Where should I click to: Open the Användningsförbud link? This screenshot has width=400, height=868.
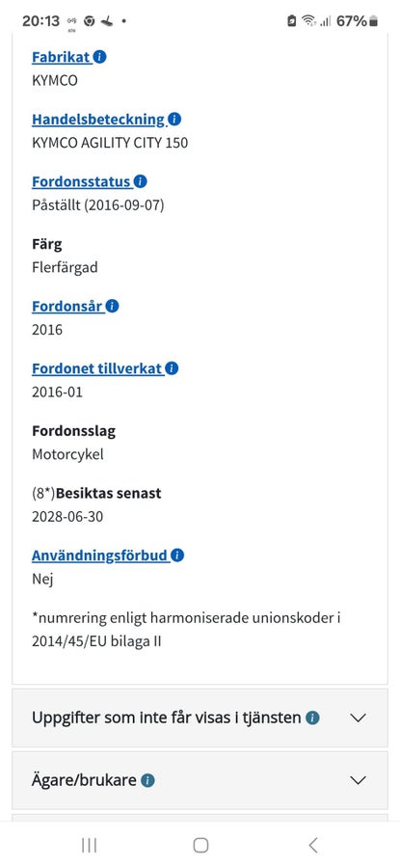click(x=100, y=556)
